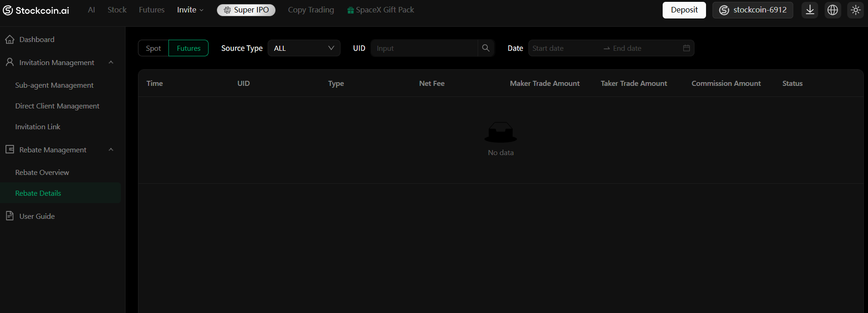
Task: Click the Super IPO badge icon
Action: [x=227, y=10]
